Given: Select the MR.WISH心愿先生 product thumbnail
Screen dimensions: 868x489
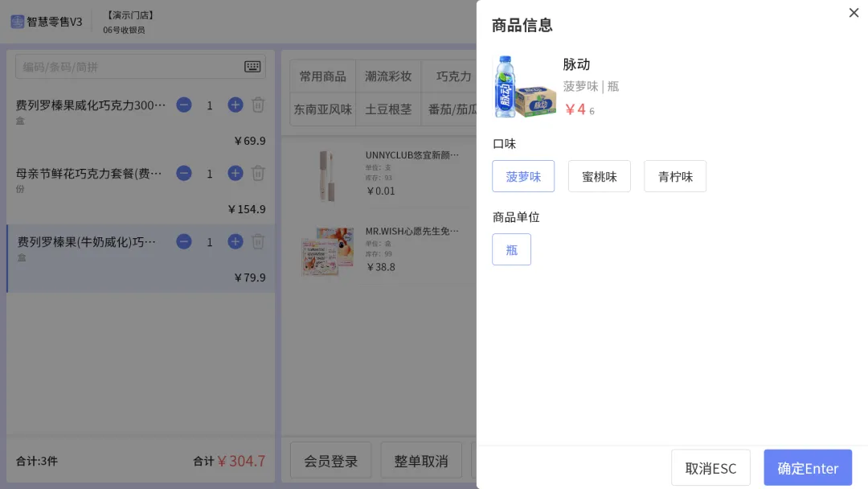Looking at the screenshot, I should click(x=326, y=252).
